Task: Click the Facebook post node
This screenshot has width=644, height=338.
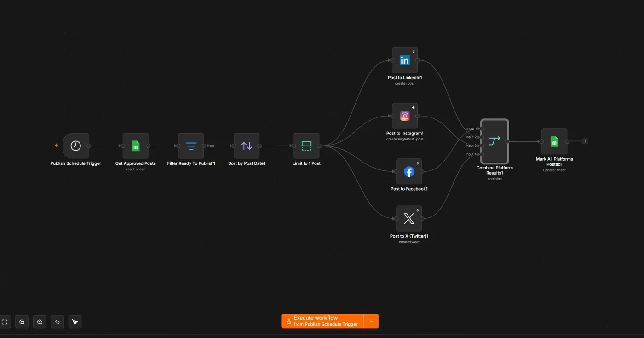Action: pos(409,172)
